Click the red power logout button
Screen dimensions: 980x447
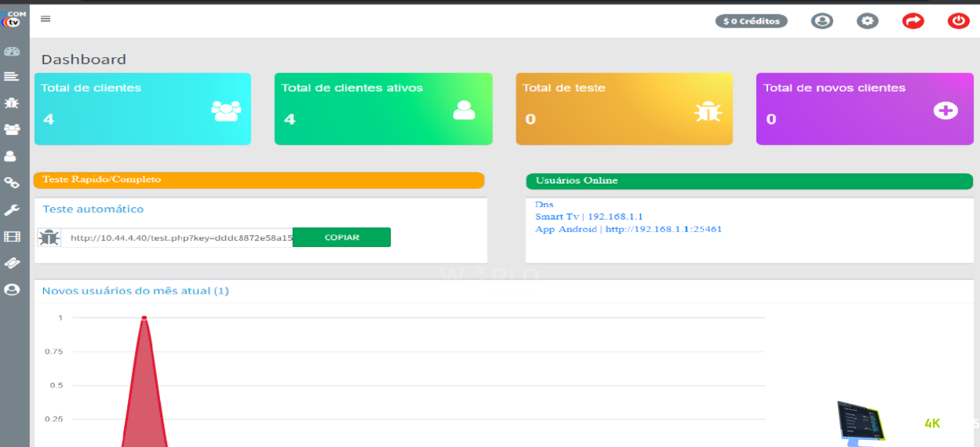coord(959,21)
